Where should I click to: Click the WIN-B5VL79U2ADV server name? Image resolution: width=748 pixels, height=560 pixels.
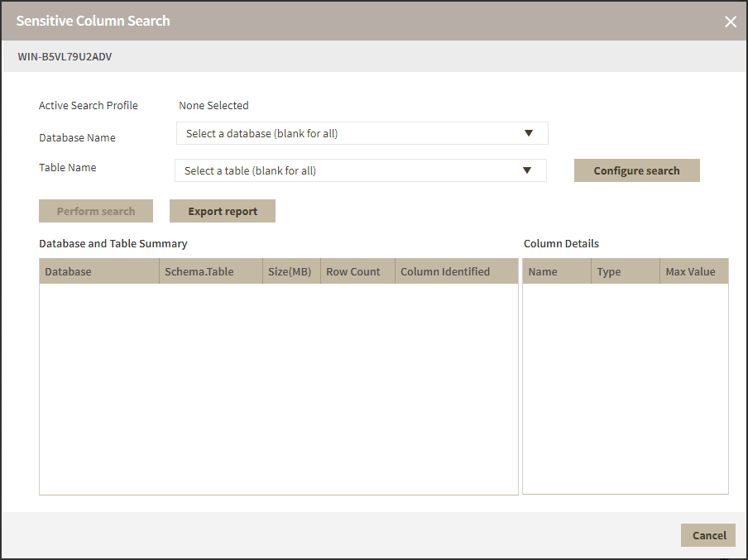(x=65, y=57)
